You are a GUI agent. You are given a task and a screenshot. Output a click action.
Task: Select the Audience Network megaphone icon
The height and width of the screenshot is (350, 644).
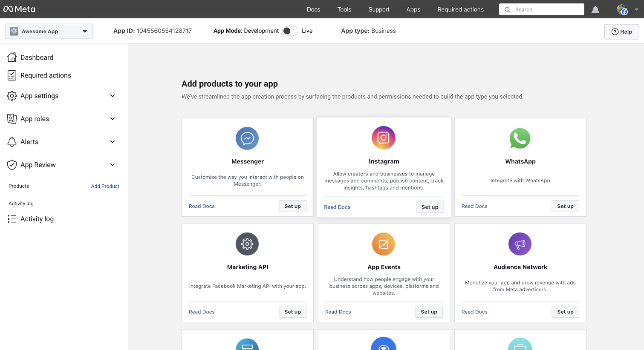[520, 244]
